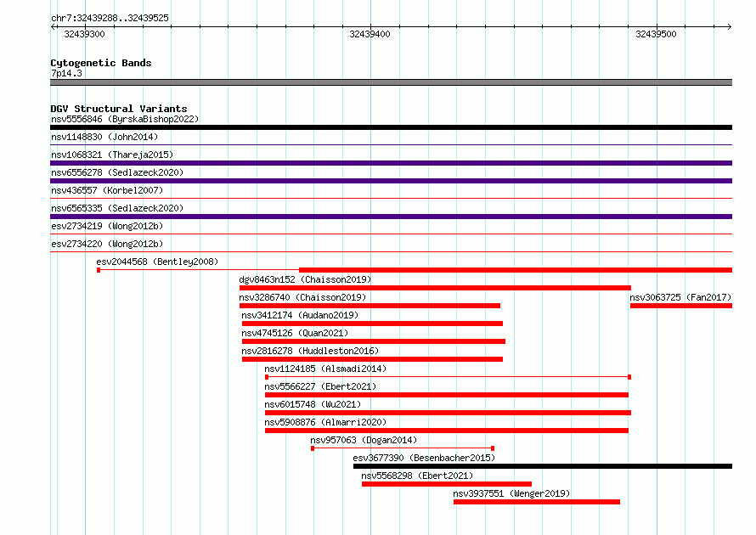
Task: Open the esv3677390 (Besenbacher2015) label
Action: coord(424,458)
